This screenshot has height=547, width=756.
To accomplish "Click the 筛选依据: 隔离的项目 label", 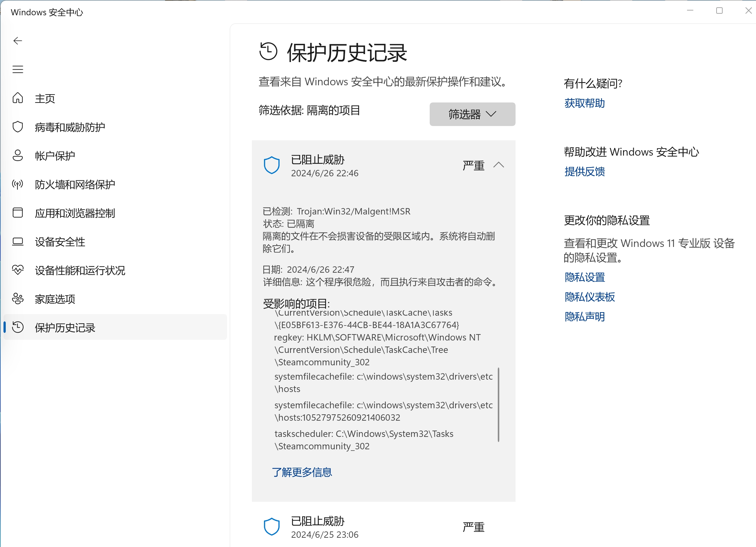I will (x=310, y=110).
